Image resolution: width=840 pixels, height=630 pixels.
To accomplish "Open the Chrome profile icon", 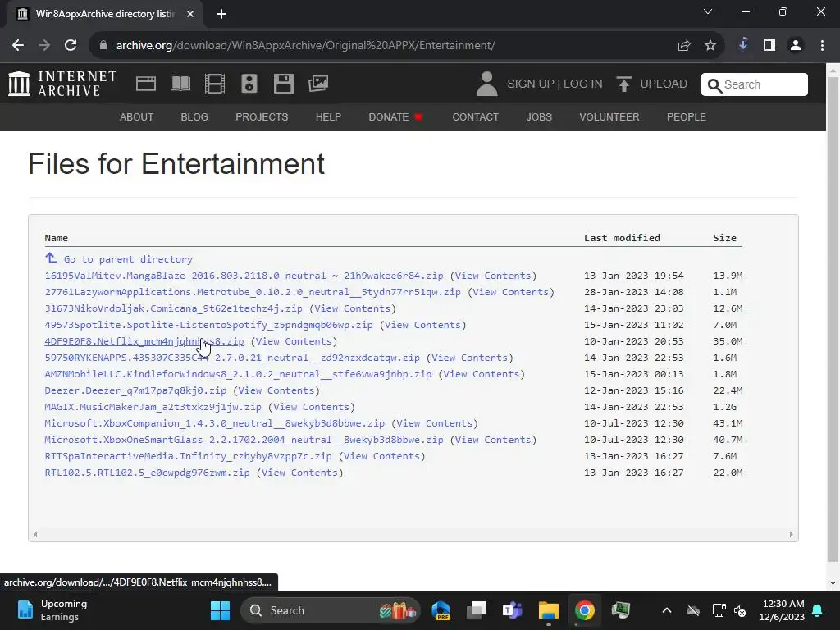I will point(796,46).
